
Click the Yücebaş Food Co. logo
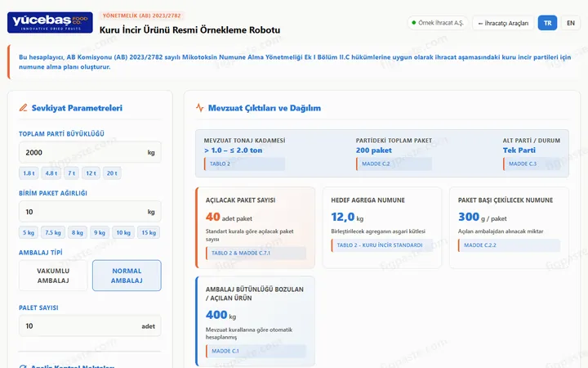(x=50, y=23)
